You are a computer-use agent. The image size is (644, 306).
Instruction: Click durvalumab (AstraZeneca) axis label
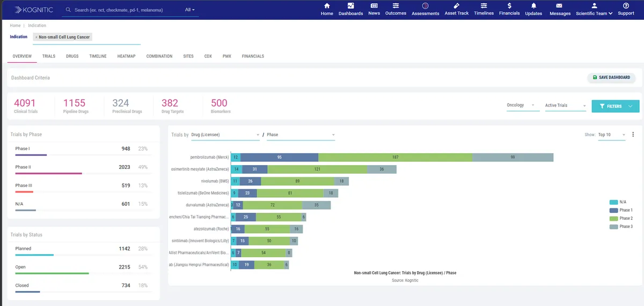click(207, 205)
